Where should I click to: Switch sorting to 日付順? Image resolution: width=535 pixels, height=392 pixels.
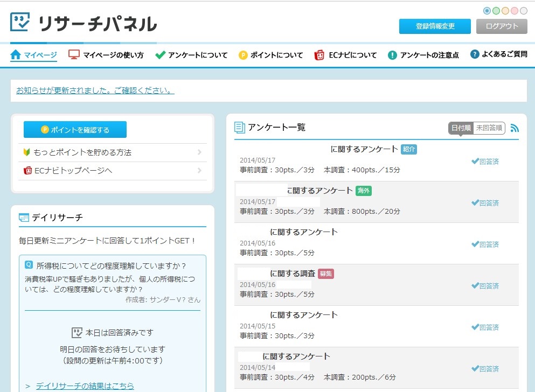tap(461, 128)
